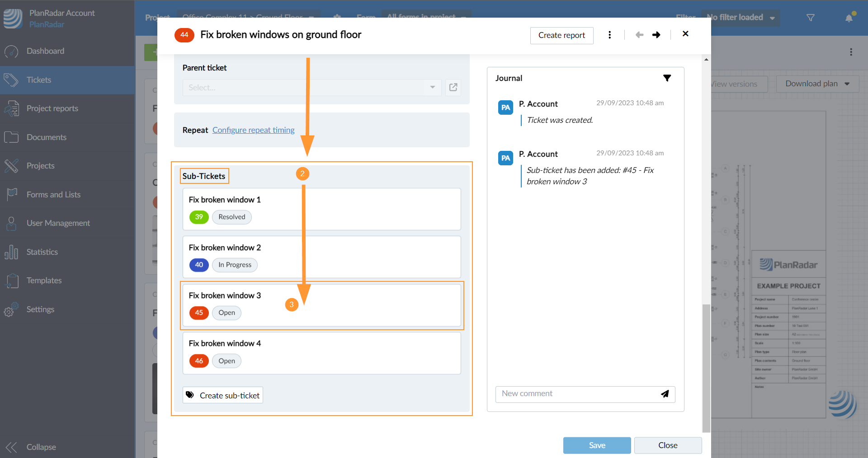The width and height of the screenshot is (868, 458).
Task: Go to next ticket with right arrow
Action: point(656,35)
